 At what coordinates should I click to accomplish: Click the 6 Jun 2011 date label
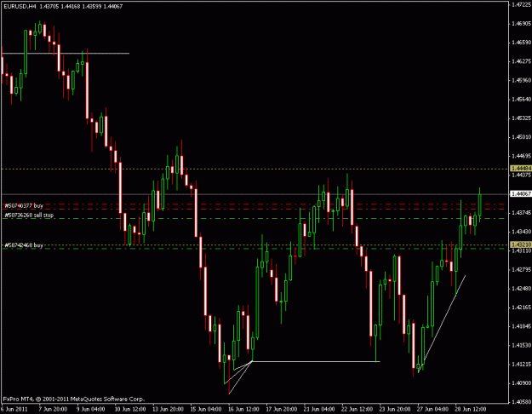(x=14, y=409)
